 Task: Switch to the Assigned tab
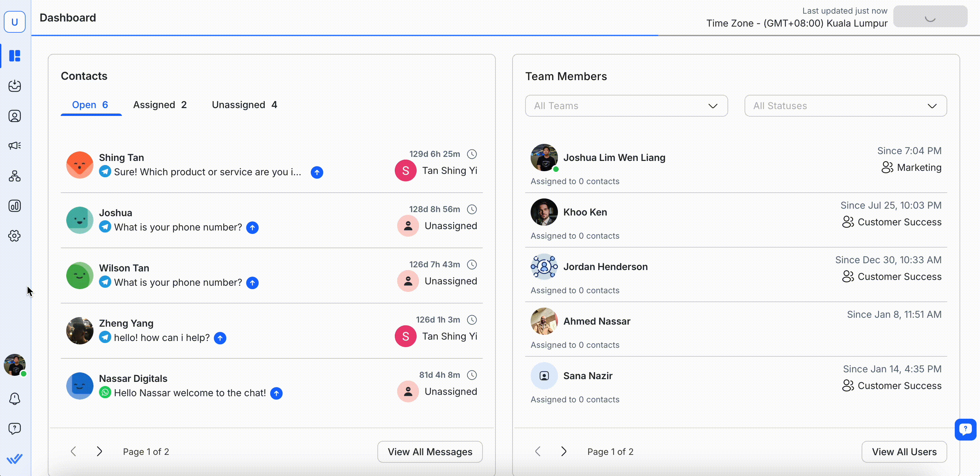coord(159,105)
